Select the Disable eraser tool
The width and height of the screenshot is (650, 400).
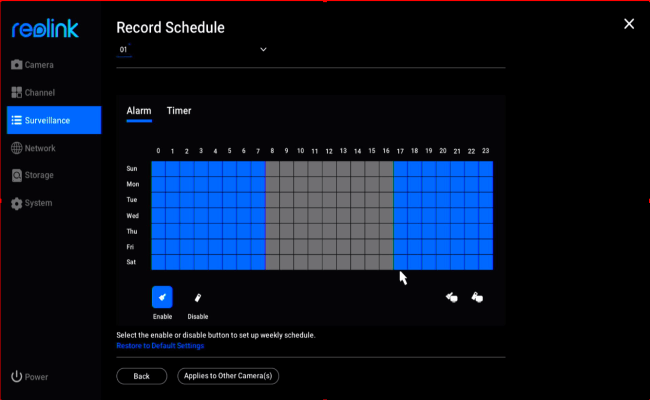pyautogui.click(x=198, y=297)
